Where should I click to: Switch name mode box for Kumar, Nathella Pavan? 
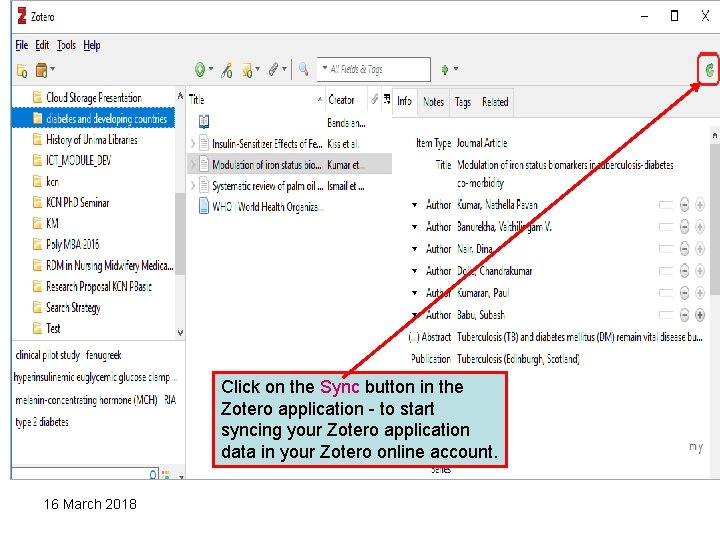pyautogui.click(x=666, y=205)
